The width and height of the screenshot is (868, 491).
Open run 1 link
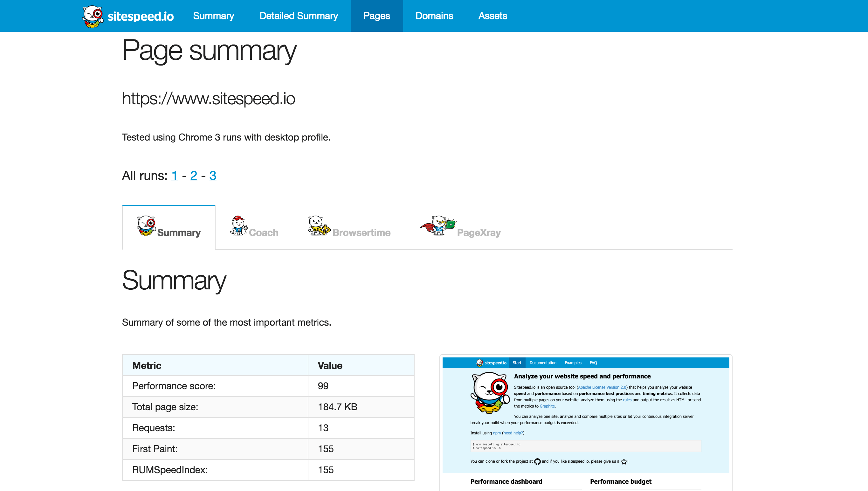click(174, 176)
